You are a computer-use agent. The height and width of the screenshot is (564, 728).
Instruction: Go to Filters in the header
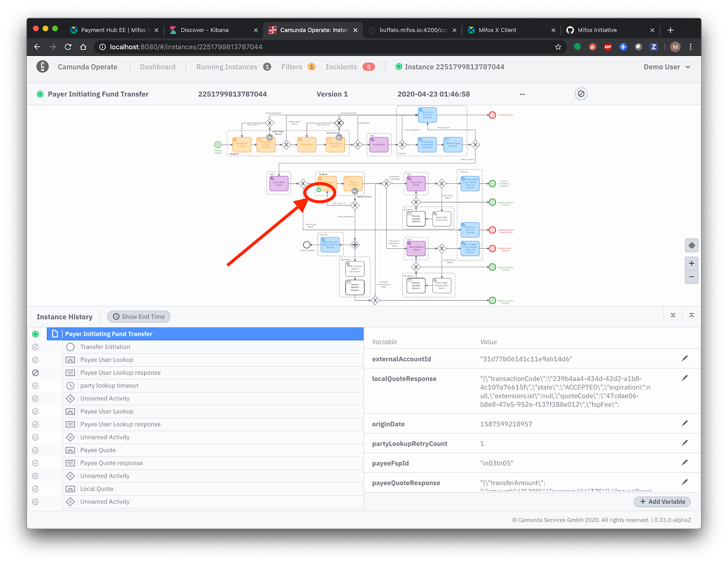coord(298,67)
